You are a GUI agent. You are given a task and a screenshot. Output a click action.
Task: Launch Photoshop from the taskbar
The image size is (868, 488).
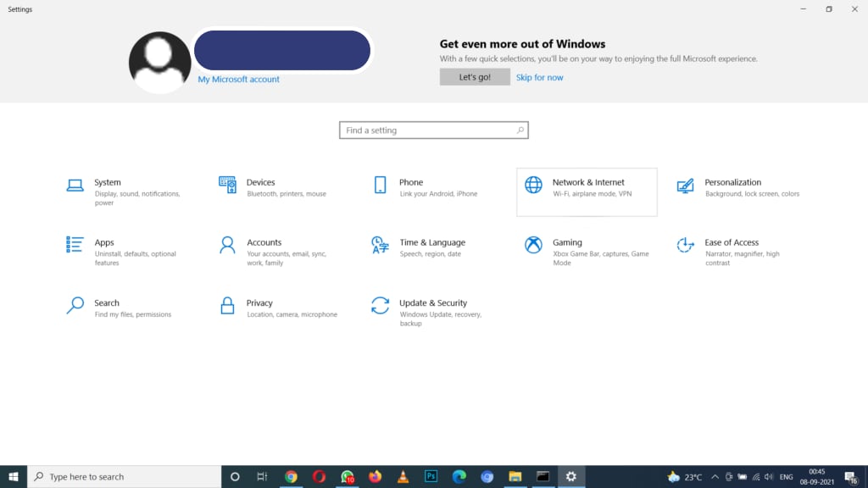coord(431,476)
